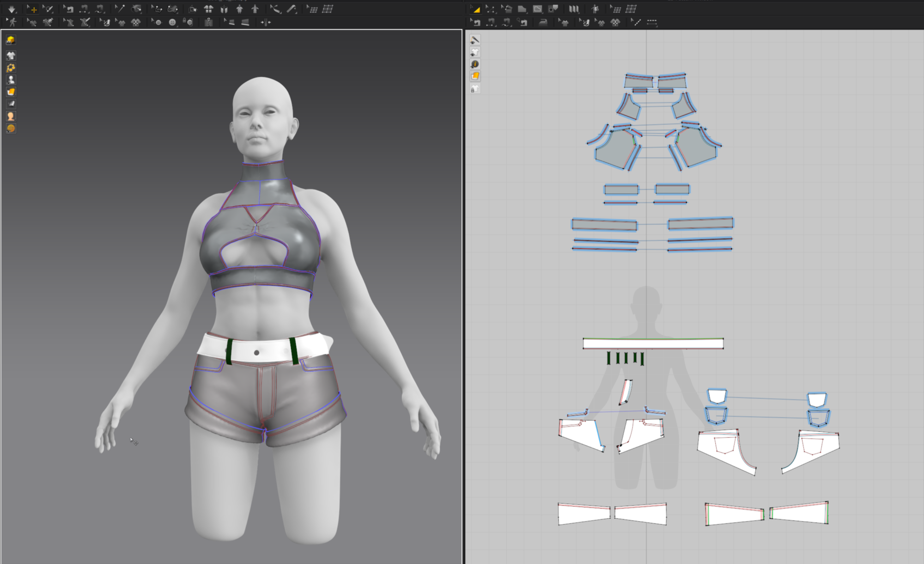Choose the Edit Pattern yellow triangle tool
The width and height of the screenshot is (924, 564).
pos(475,9)
